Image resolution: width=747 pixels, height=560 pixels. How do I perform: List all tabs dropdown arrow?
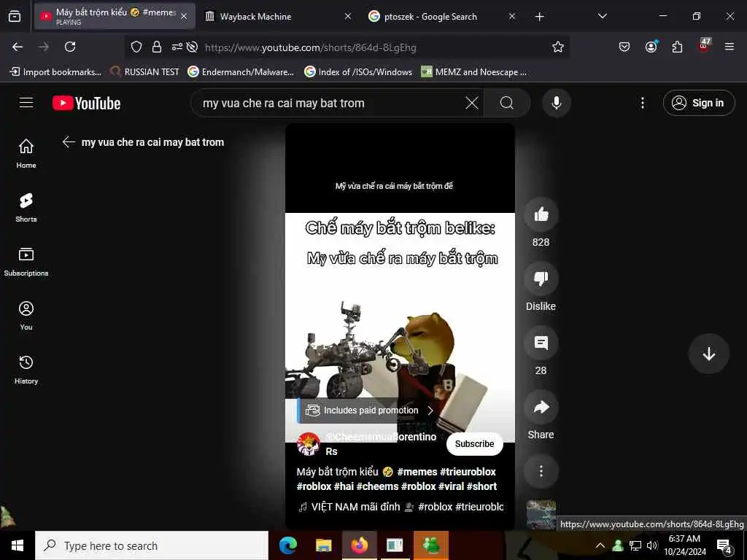(x=602, y=16)
